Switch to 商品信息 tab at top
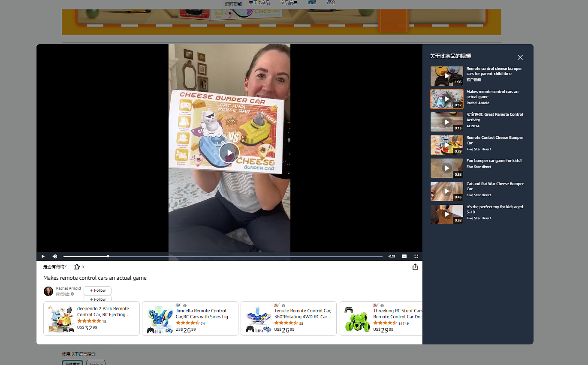The image size is (588, 365). [289, 3]
